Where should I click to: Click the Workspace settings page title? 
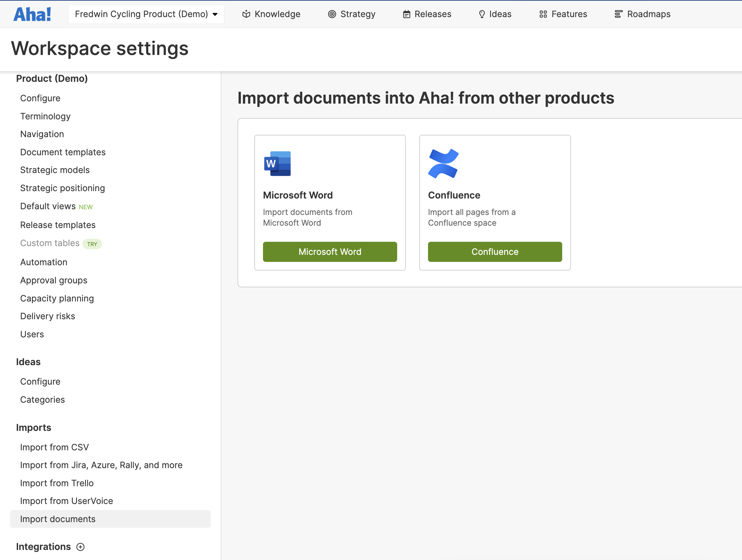tap(100, 49)
